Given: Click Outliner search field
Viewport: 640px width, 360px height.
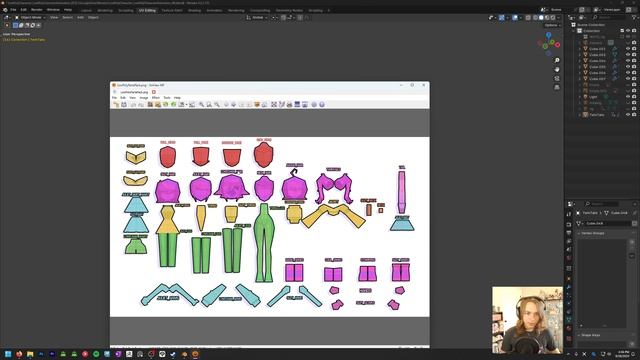Looking at the screenshot, I should [609, 18].
